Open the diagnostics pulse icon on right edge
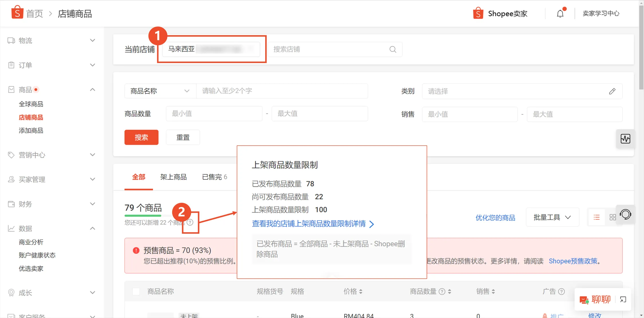Image resolution: width=644 pixels, height=318 pixels. 626,139
